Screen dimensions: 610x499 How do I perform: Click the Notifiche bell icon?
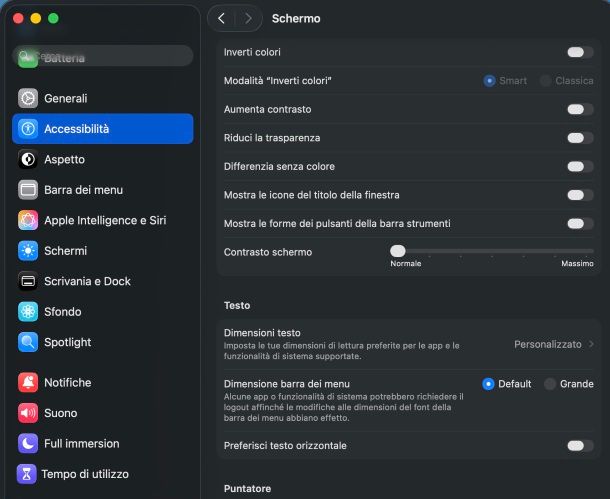(x=28, y=382)
